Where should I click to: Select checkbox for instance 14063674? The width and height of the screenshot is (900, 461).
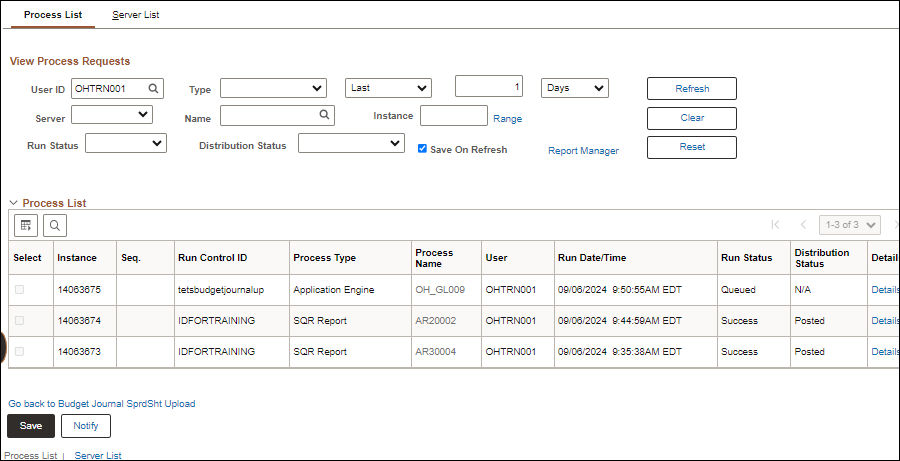pyautogui.click(x=19, y=321)
